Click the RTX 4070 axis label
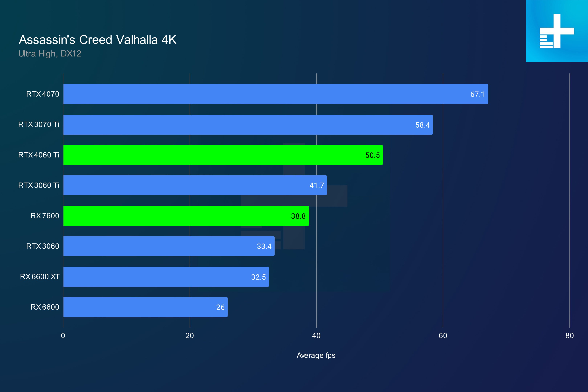This screenshot has width=588, height=392. pyautogui.click(x=43, y=94)
